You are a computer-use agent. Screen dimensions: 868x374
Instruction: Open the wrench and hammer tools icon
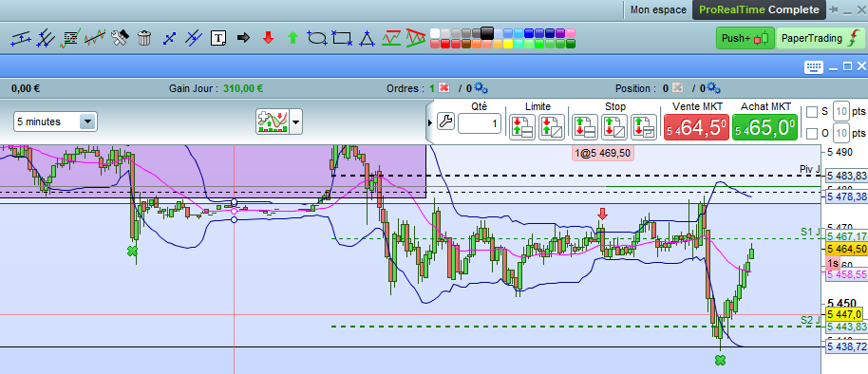pyautogui.click(x=120, y=38)
